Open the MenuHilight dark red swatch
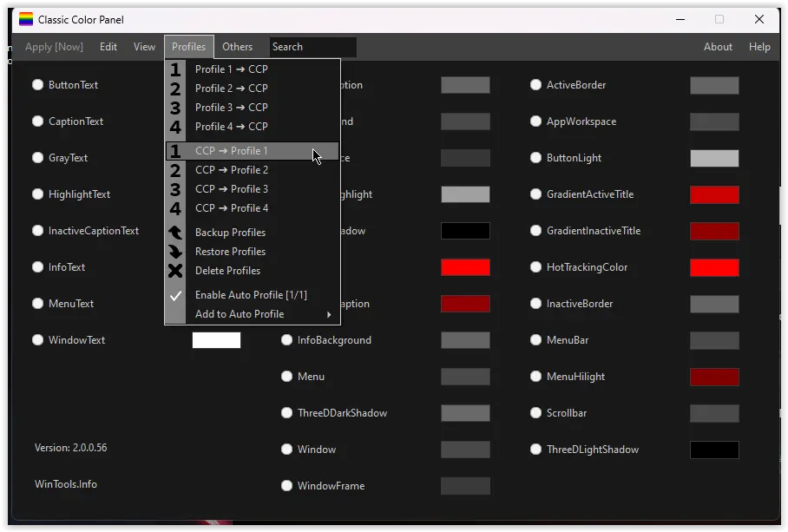 coord(714,377)
